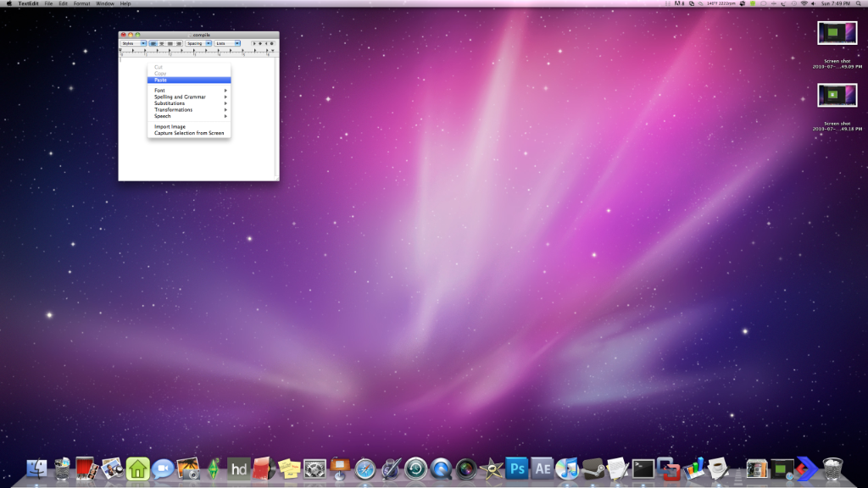The image size is (868, 488).
Task: Open System Preferences from the Dock
Action: 315,468
